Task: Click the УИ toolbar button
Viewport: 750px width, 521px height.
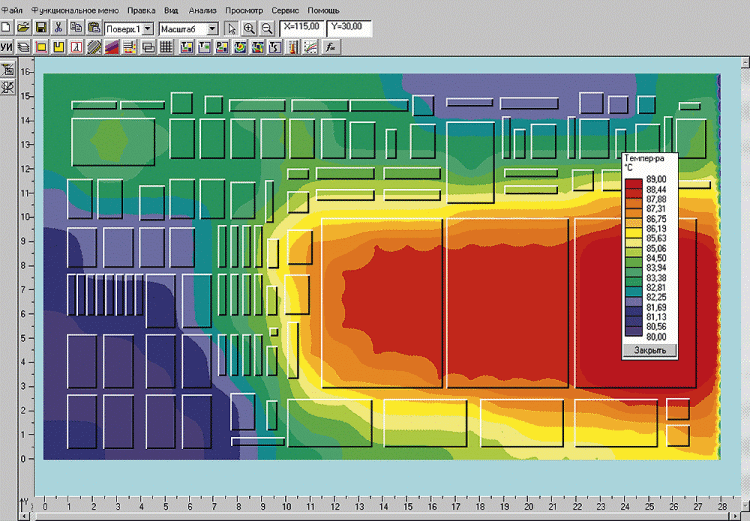Action: (x=6, y=47)
